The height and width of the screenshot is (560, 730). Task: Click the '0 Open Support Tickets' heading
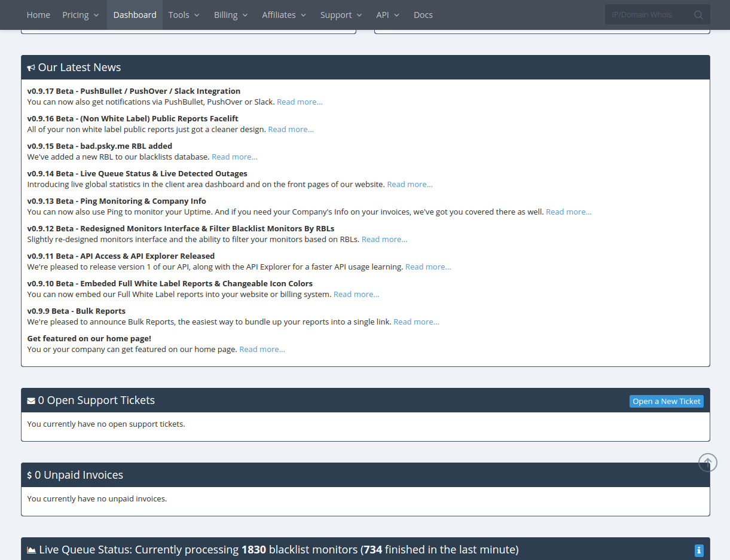pyautogui.click(x=96, y=400)
